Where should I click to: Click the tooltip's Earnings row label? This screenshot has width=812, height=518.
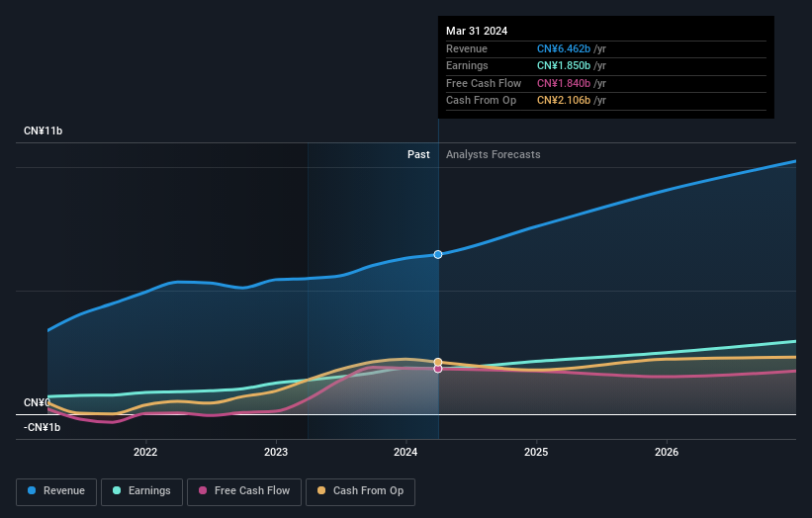point(467,65)
